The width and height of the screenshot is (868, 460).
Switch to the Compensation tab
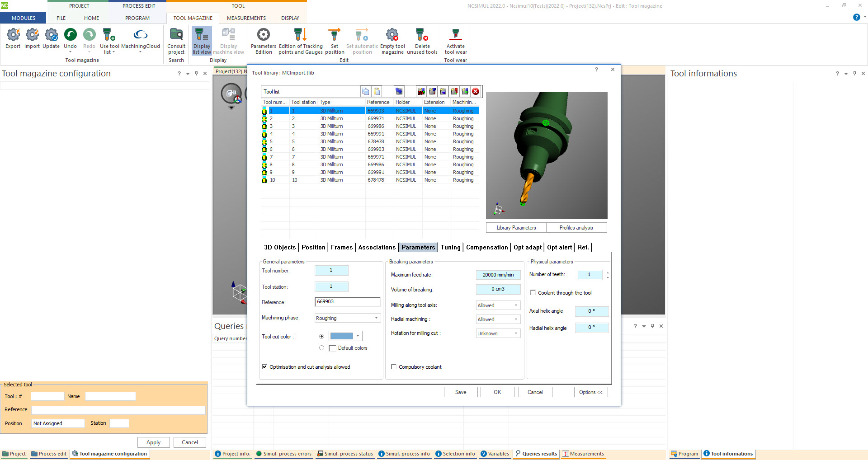tap(486, 247)
